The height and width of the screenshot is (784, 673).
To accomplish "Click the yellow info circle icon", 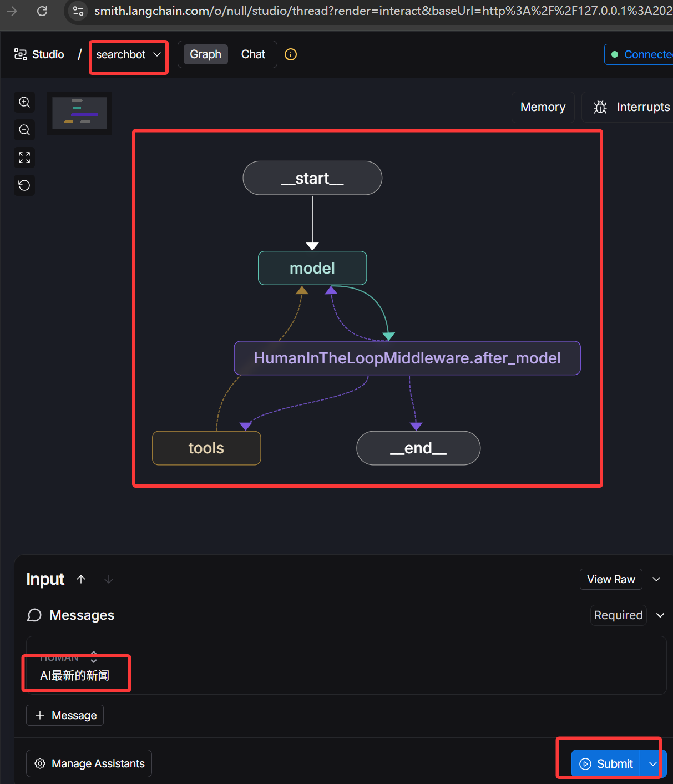I will pos(291,54).
